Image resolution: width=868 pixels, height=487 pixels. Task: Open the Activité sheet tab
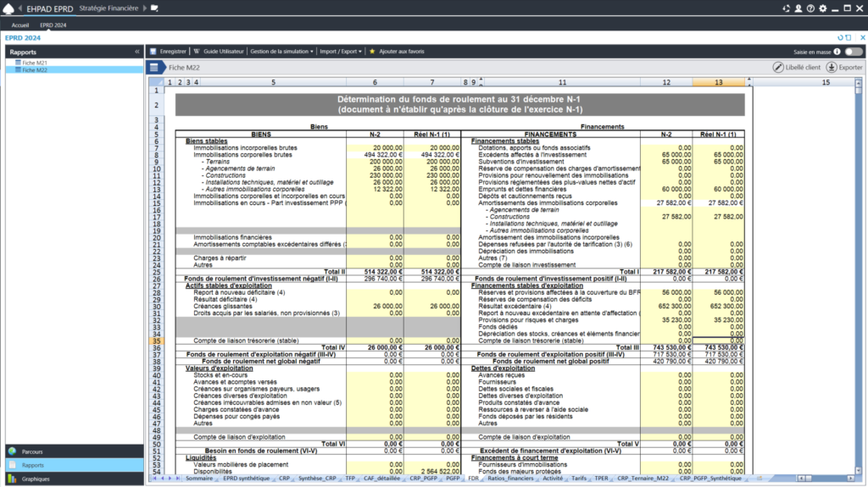pos(553,479)
